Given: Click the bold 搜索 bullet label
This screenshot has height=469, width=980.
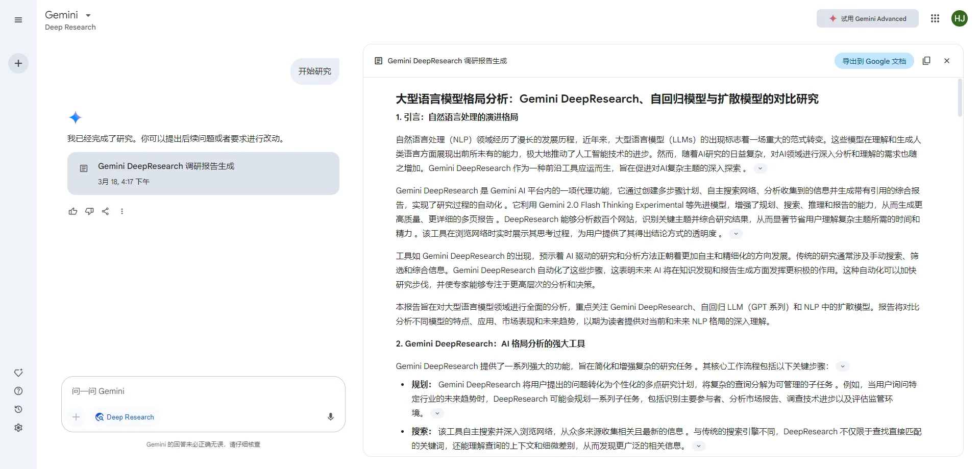Looking at the screenshot, I should [422, 432].
